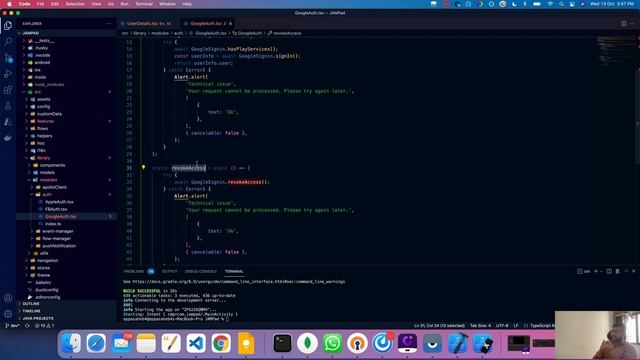Open macOS Control Center in menu bar
The image size is (640, 360).
(x=572, y=4)
